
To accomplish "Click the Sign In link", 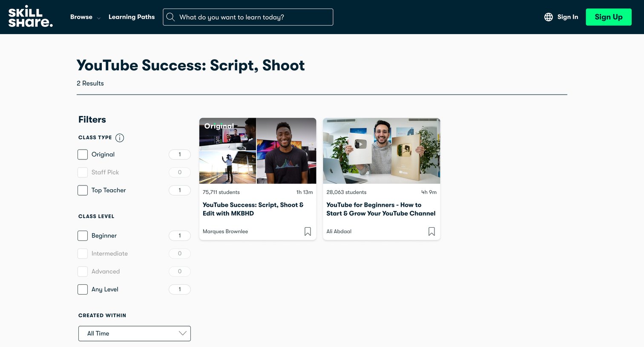I will [568, 17].
